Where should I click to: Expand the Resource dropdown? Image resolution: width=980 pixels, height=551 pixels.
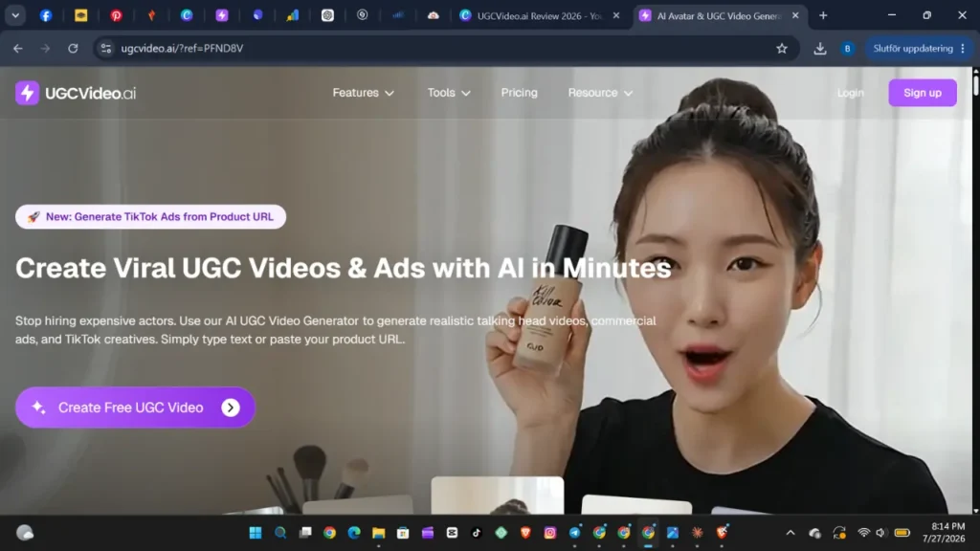[x=600, y=93]
